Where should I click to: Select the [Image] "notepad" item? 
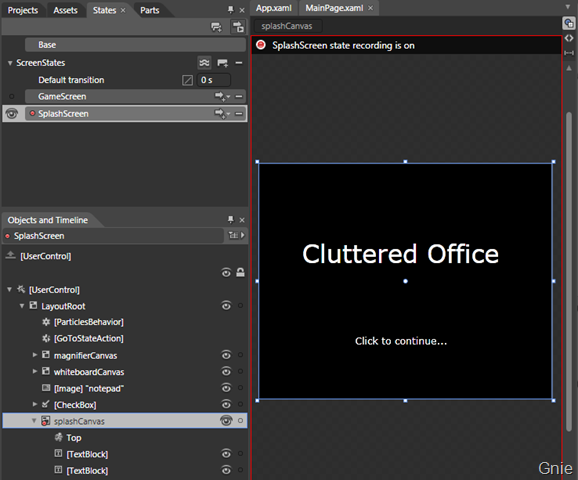coord(88,389)
